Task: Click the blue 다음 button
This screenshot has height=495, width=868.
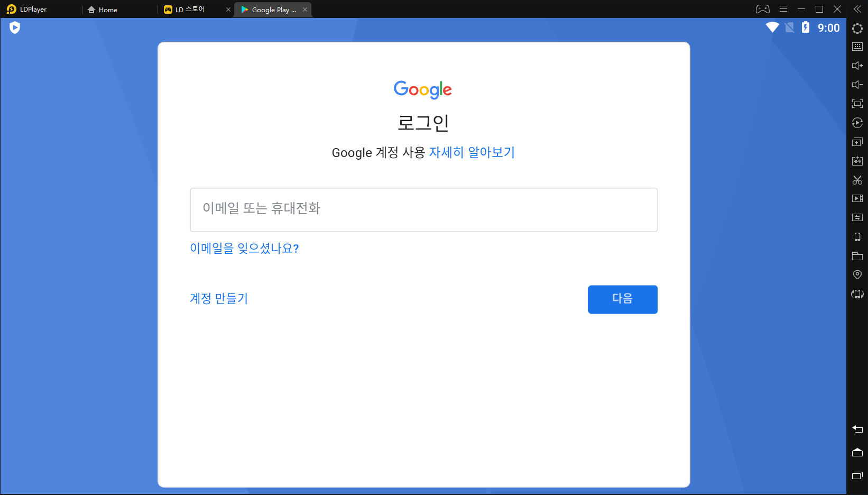Action: pyautogui.click(x=623, y=299)
